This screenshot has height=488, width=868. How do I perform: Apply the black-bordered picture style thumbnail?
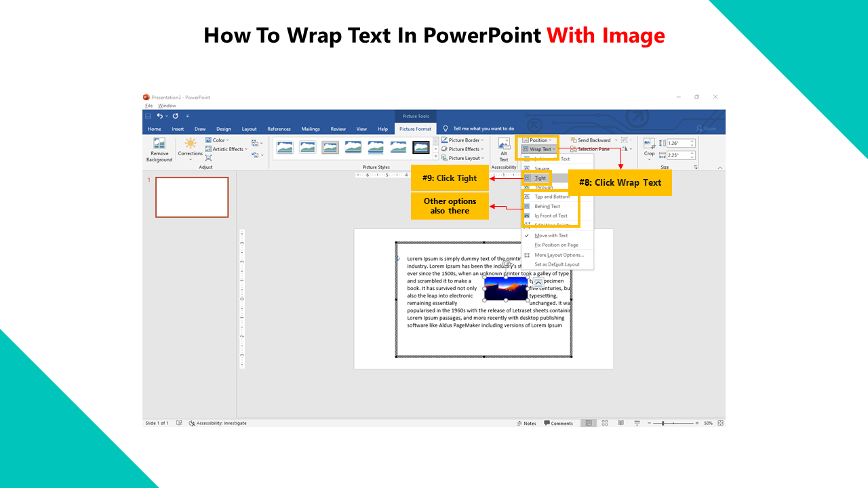pos(421,147)
